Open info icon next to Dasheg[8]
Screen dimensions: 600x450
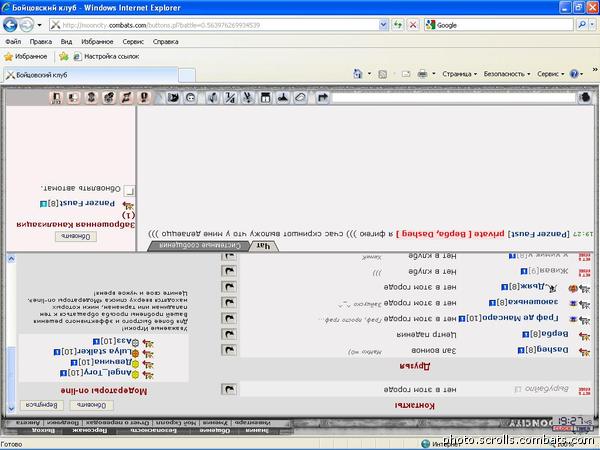(521, 351)
